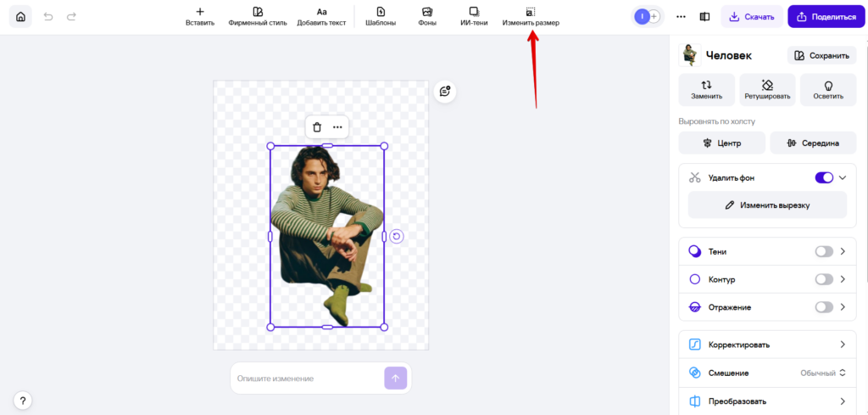Click the Выровнять по холсту label
Viewport: 868px width, 415px height.
tap(717, 121)
